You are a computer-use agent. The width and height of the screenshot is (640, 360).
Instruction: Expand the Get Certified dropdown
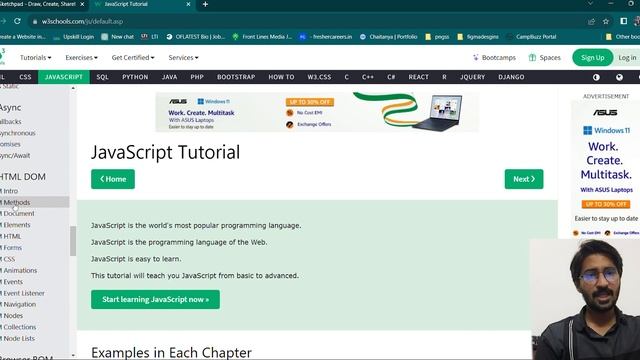click(x=133, y=58)
